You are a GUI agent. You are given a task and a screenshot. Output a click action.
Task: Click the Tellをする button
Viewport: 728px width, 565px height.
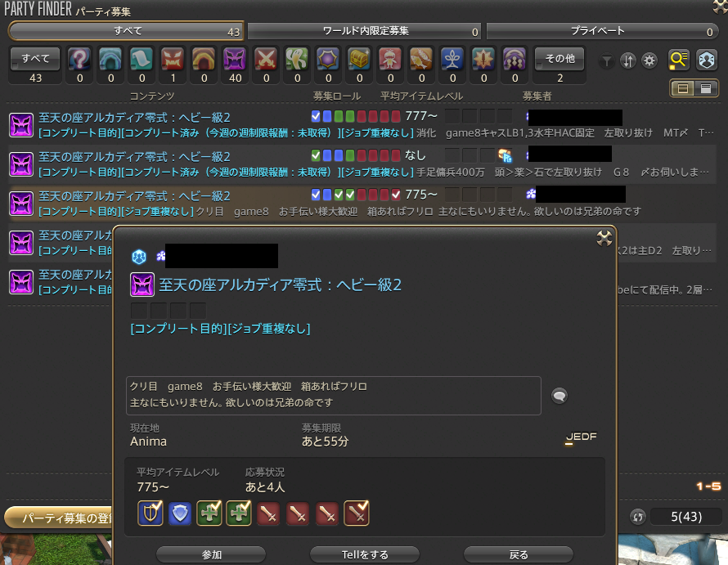[x=365, y=554]
